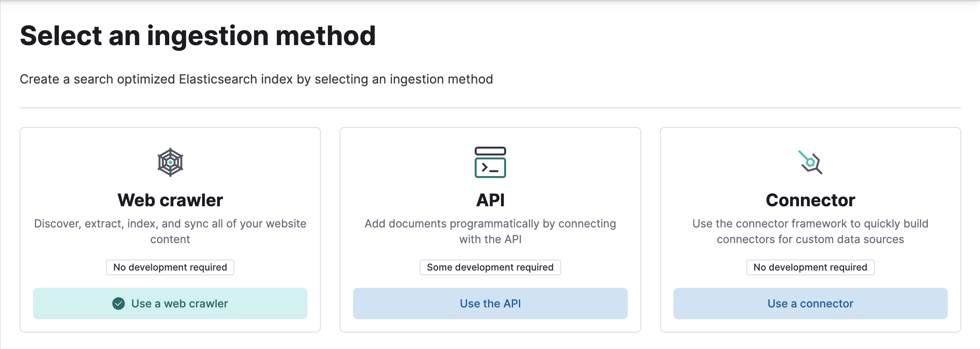Choose 'Use the API' ingestion method
980x349 pixels.
490,303
